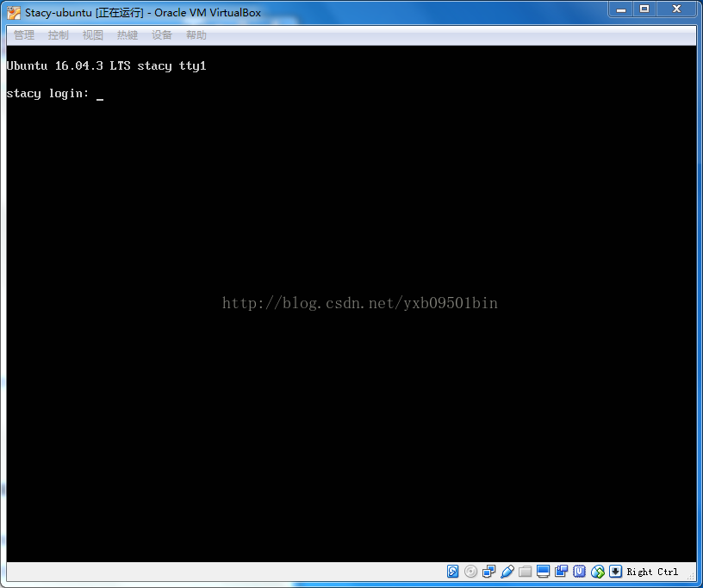
Task: Click the window resize grip corner
Action: coord(691,576)
